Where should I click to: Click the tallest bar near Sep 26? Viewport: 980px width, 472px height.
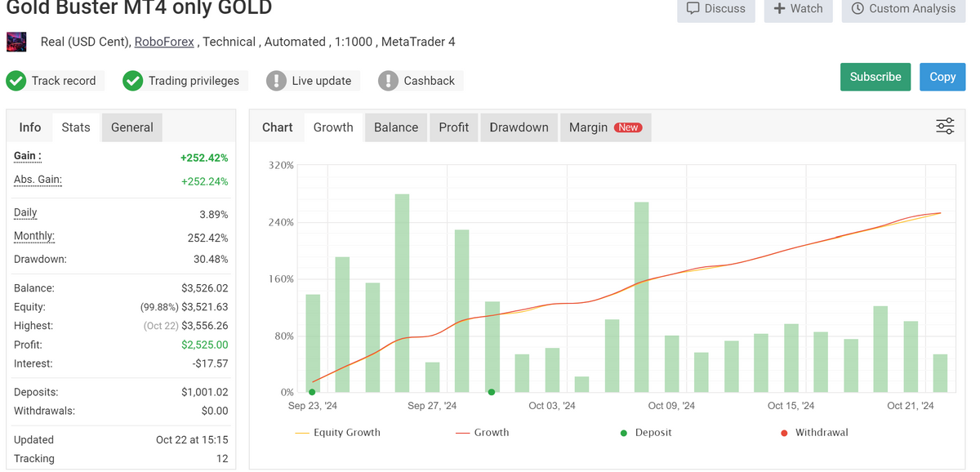coord(402,292)
